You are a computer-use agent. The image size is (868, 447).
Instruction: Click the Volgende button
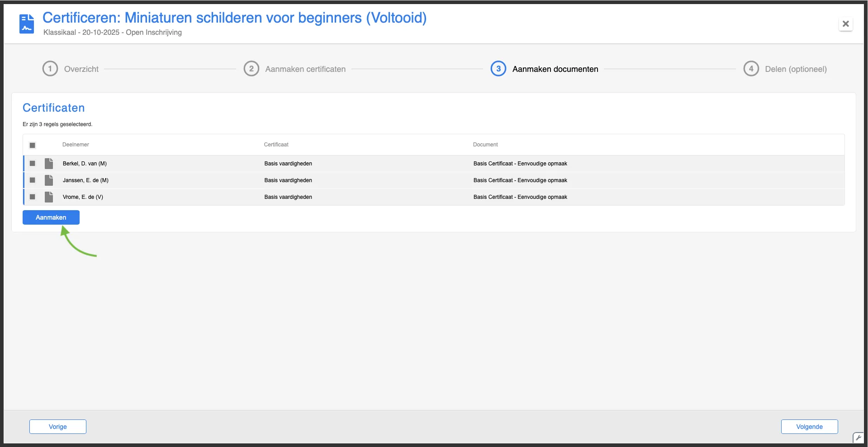click(x=809, y=427)
